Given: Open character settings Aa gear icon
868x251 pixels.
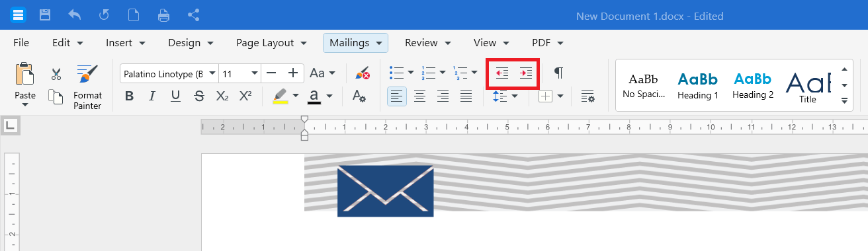Looking at the screenshot, I should point(359,96).
